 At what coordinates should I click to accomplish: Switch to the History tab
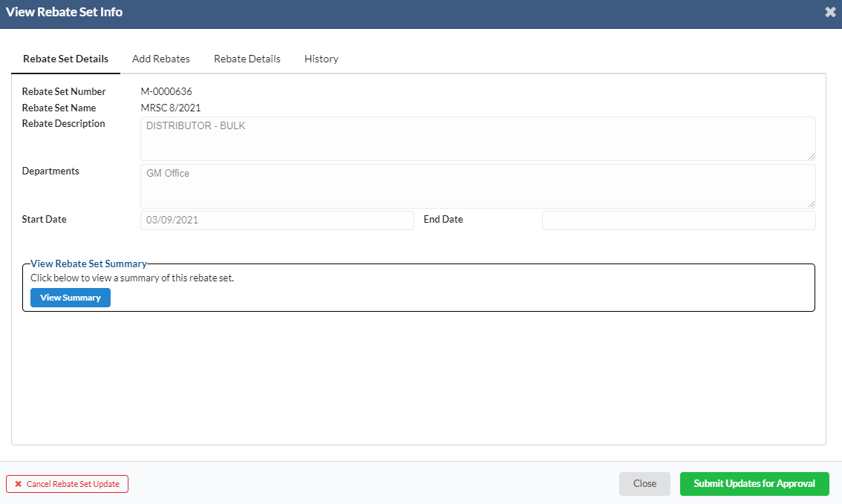point(321,59)
